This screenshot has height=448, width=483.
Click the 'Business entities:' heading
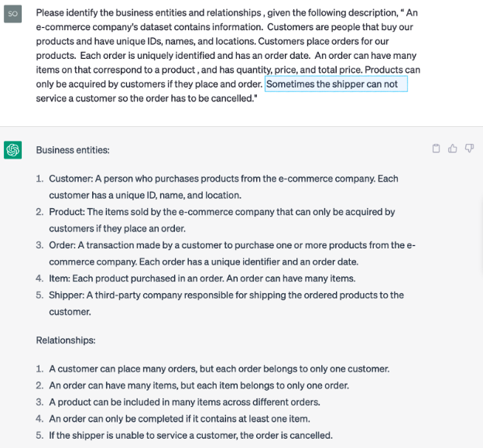(x=73, y=150)
